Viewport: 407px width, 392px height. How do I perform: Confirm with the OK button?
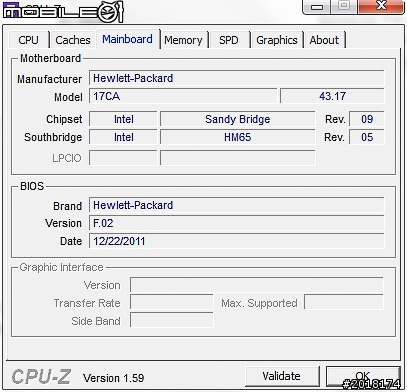pyautogui.click(x=363, y=376)
